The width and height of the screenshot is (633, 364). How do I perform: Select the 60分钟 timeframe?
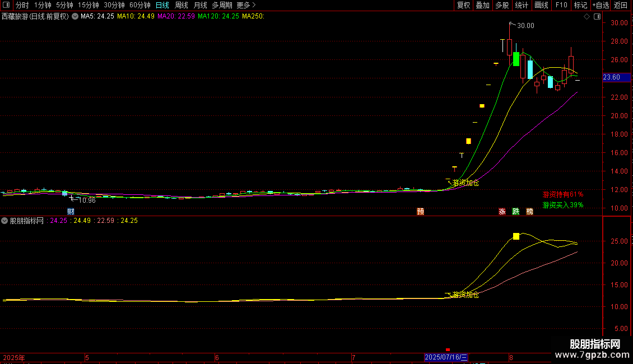click(140, 5)
